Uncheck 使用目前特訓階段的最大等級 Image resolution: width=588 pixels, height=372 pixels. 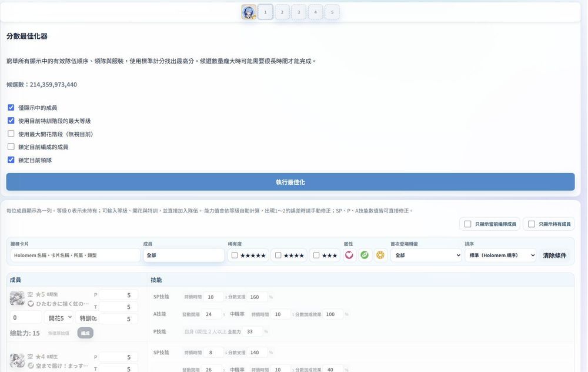(x=11, y=121)
